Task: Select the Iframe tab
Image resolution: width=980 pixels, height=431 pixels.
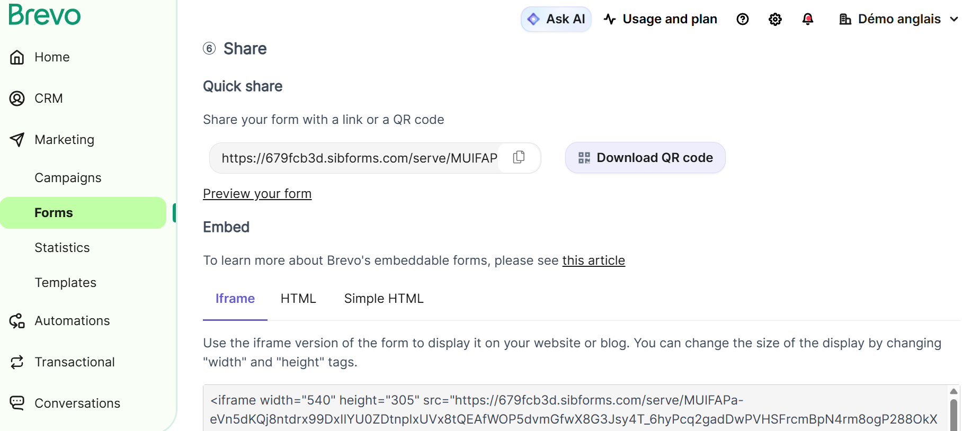Action: pyautogui.click(x=235, y=299)
